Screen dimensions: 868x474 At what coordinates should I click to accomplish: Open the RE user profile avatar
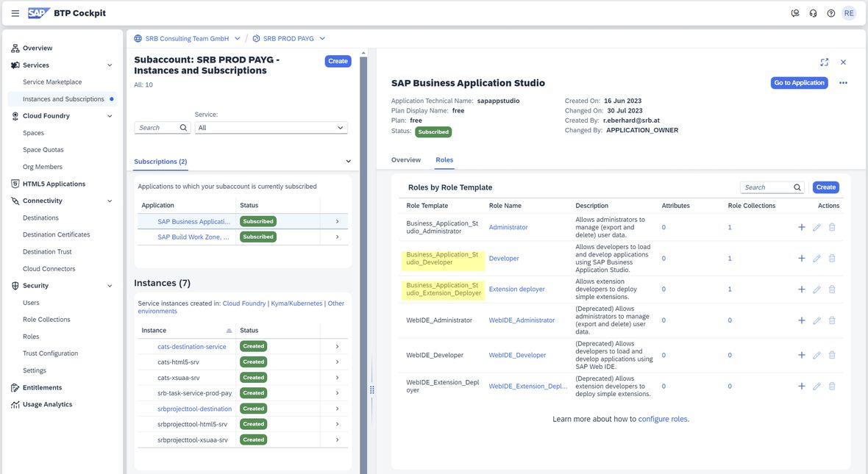point(849,13)
